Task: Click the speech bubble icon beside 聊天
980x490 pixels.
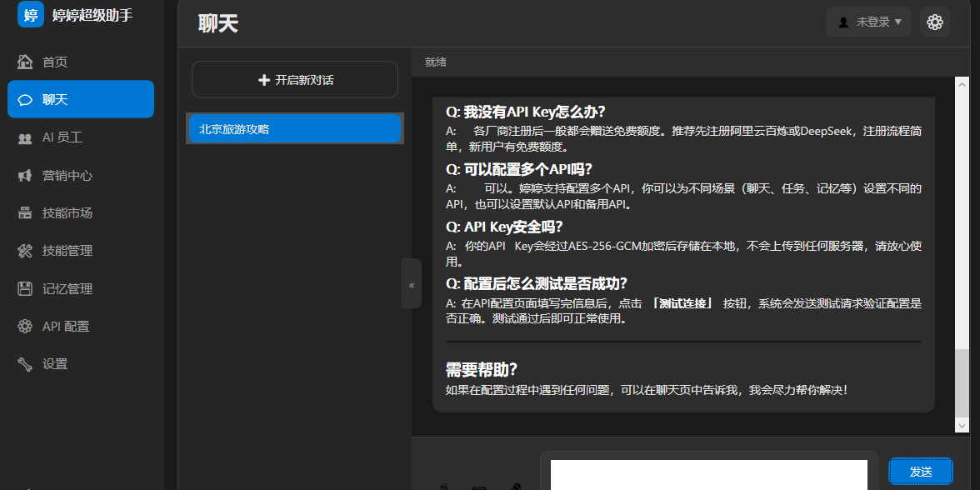Action: [25, 99]
